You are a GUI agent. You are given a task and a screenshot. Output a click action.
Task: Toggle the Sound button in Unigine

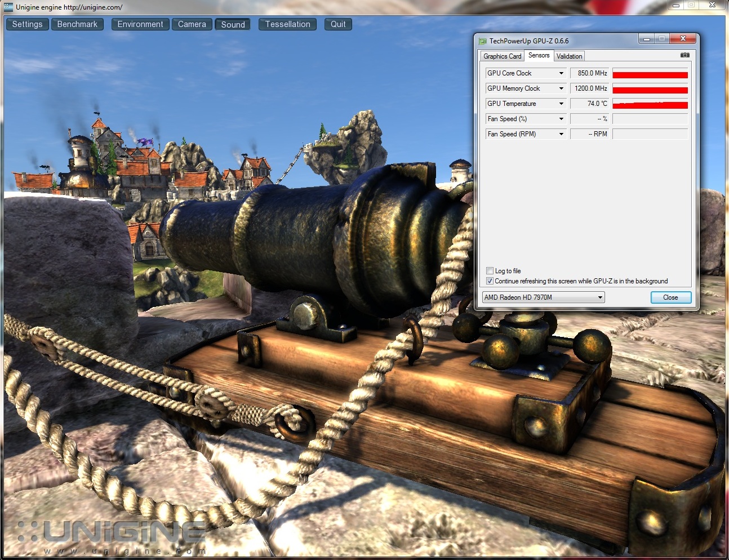tap(233, 24)
